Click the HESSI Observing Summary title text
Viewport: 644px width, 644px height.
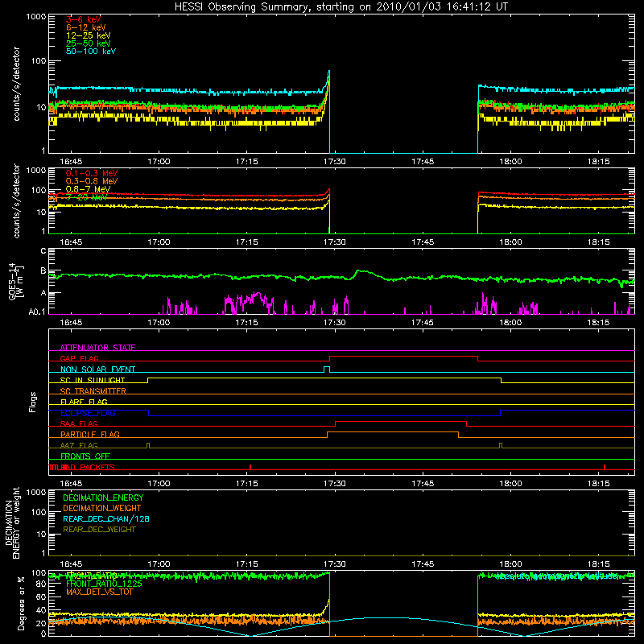(341, 7)
